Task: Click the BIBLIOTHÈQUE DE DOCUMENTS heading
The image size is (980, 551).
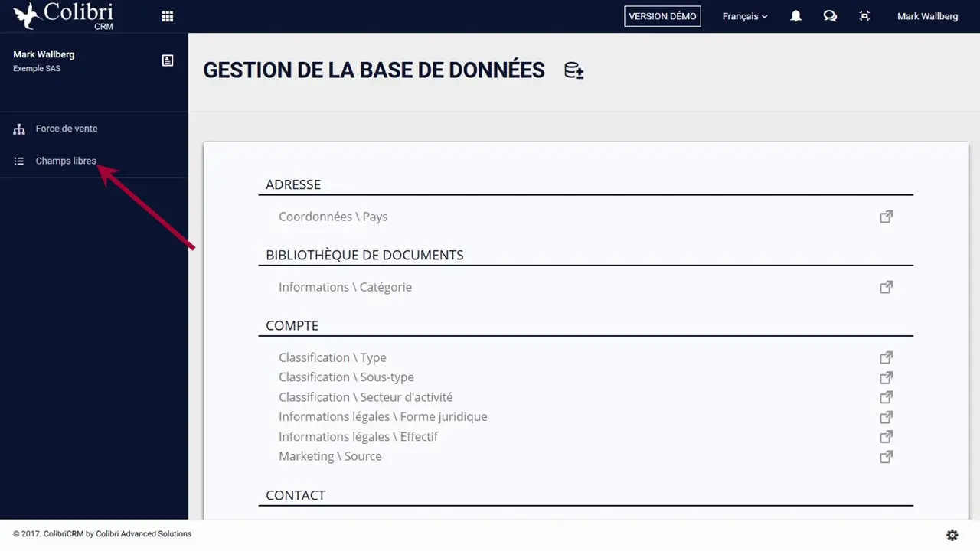Action: click(x=364, y=255)
